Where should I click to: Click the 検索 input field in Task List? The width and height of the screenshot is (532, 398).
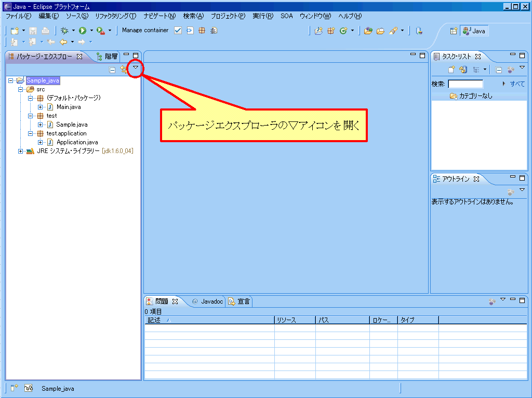click(x=465, y=84)
